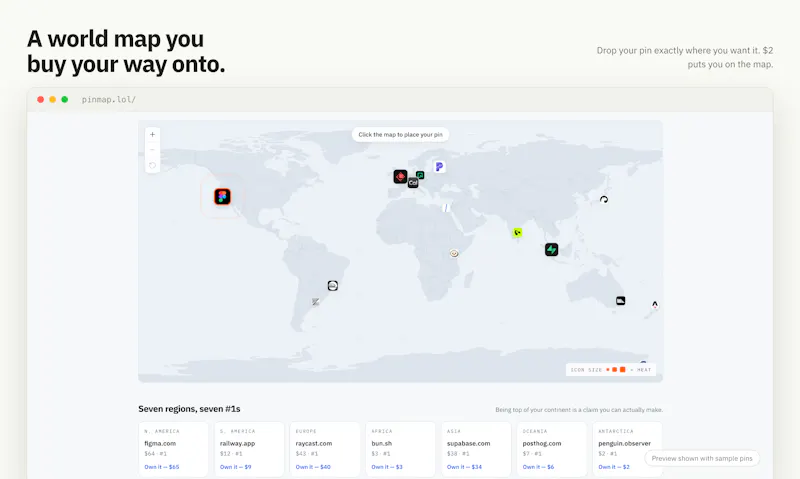
Task: Click the figma.com card title
Action: click(x=160, y=443)
